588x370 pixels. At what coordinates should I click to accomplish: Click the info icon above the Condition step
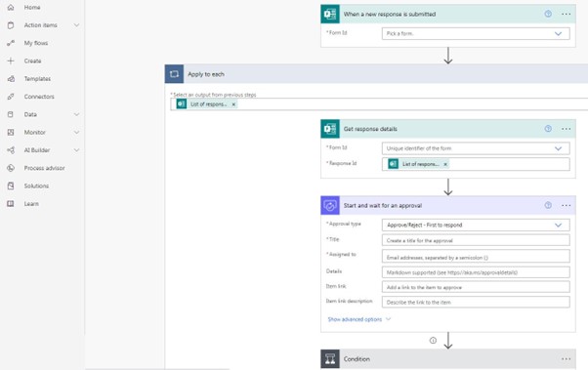(x=433, y=341)
